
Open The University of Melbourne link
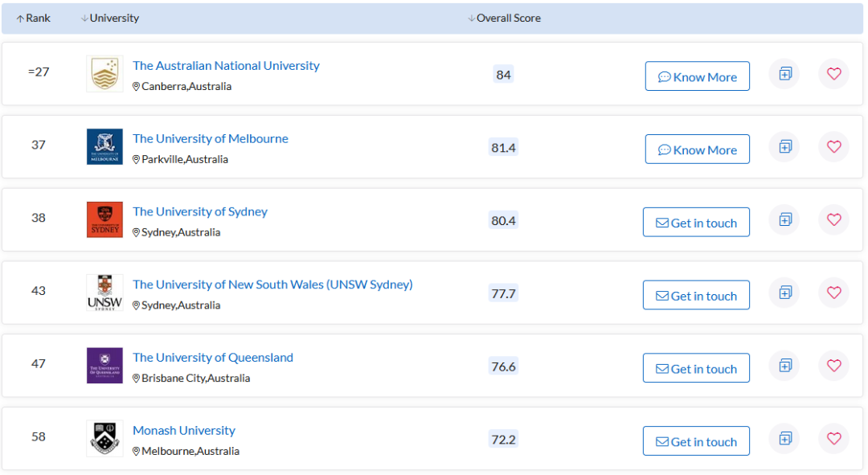[x=211, y=138]
